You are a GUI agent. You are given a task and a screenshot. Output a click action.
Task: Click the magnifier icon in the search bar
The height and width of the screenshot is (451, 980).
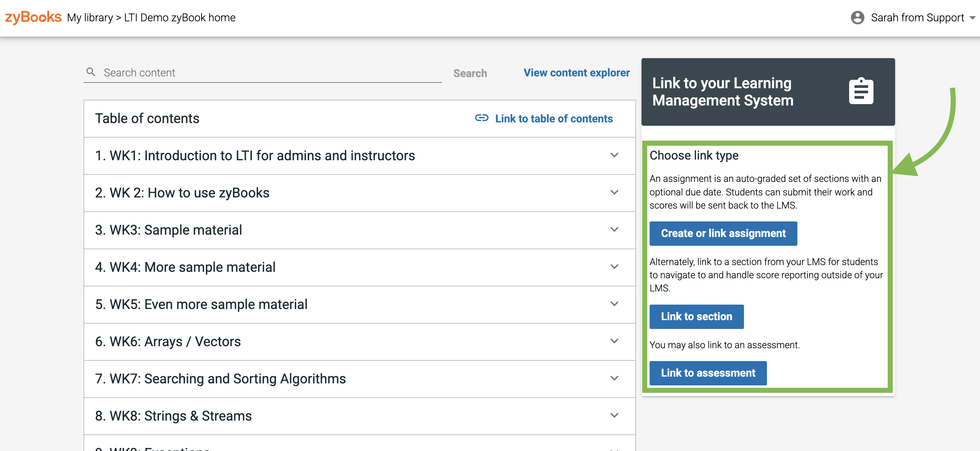pyautogui.click(x=91, y=72)
